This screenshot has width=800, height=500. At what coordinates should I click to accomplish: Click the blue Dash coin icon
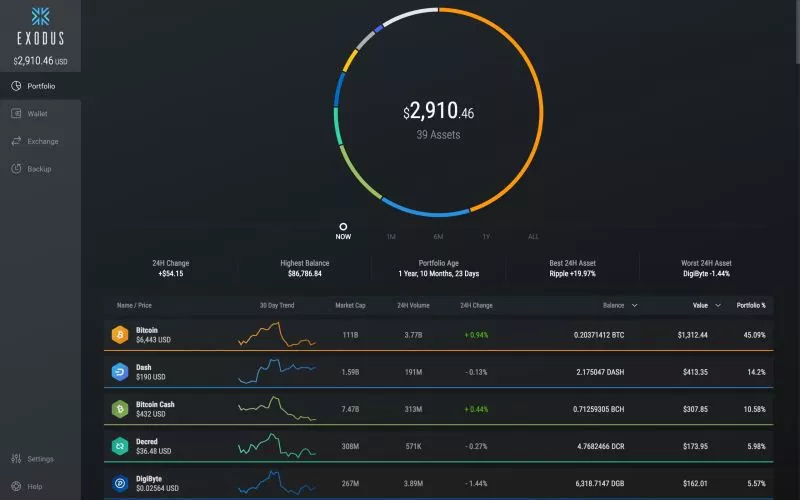tap(120, 372)
